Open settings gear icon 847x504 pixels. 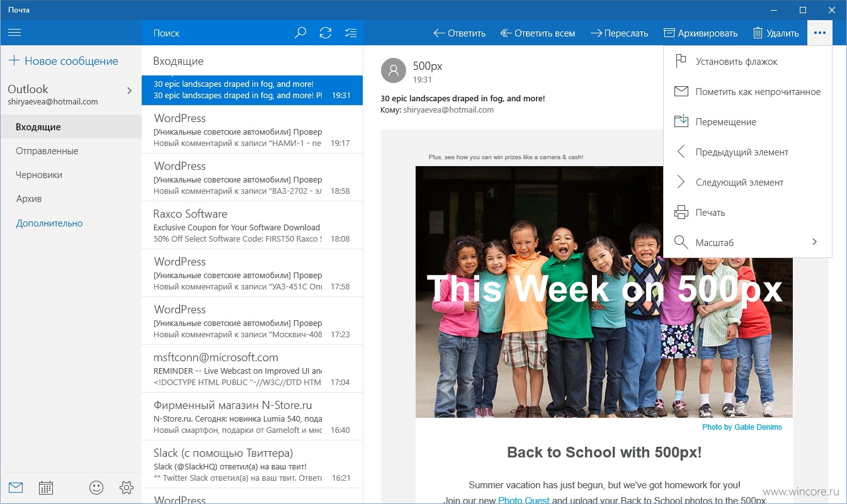tap(127, 488)
